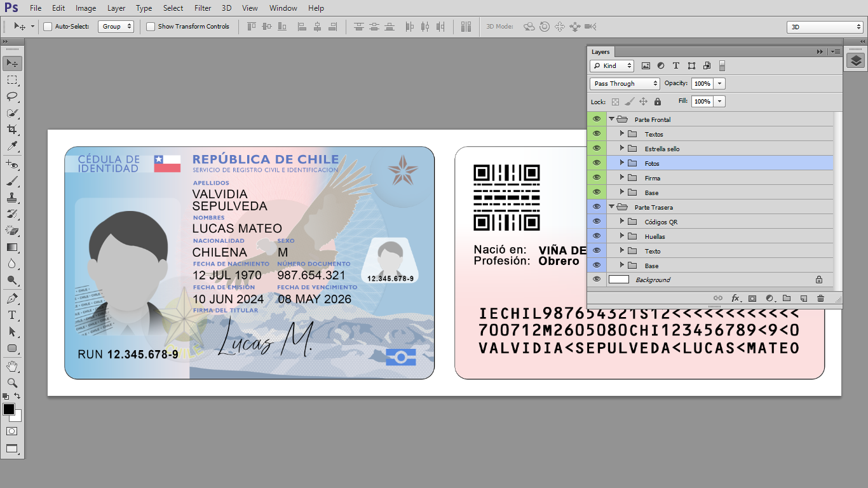
Task: Open the Pass Through blend mode dropdown
Action: pyautogui.click(x=625, y=83)
